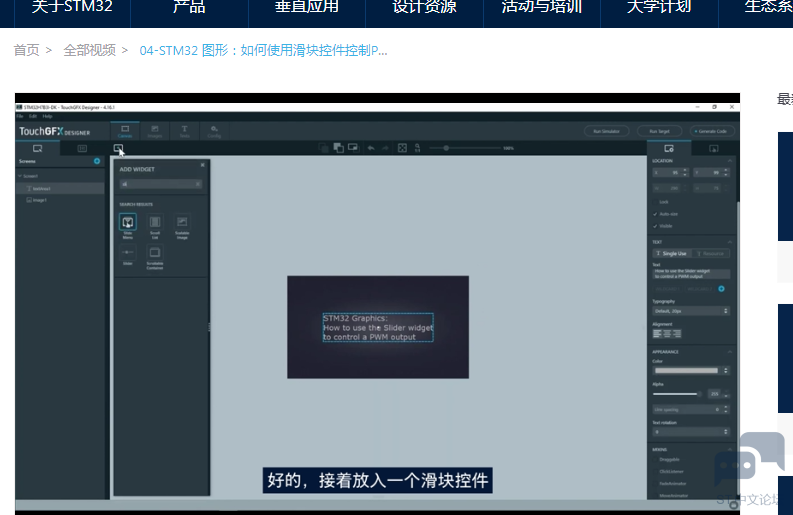
Task: Clear the widget search field
Action: tap(198, 184)
